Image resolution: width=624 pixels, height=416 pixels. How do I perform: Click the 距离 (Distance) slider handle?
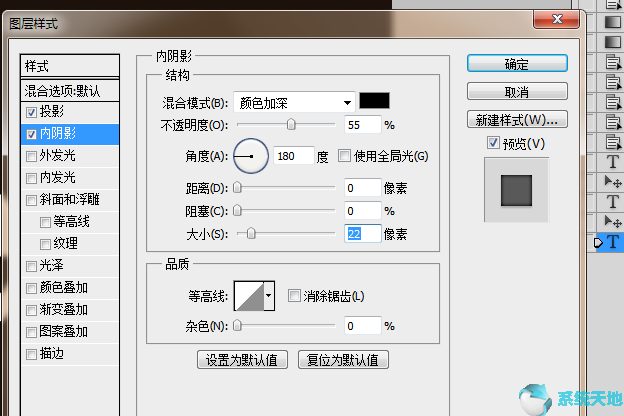[237, 187]
